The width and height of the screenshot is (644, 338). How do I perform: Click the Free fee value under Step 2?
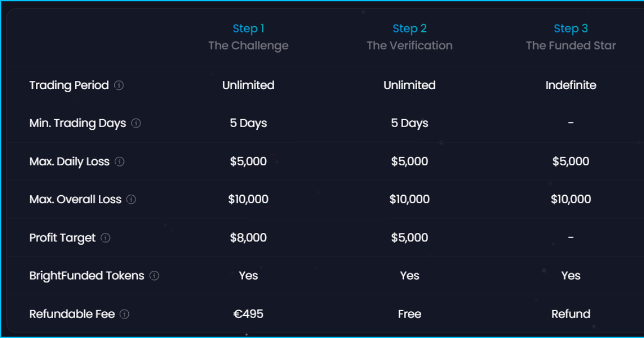pyautogui.click(x=409, y=314)
